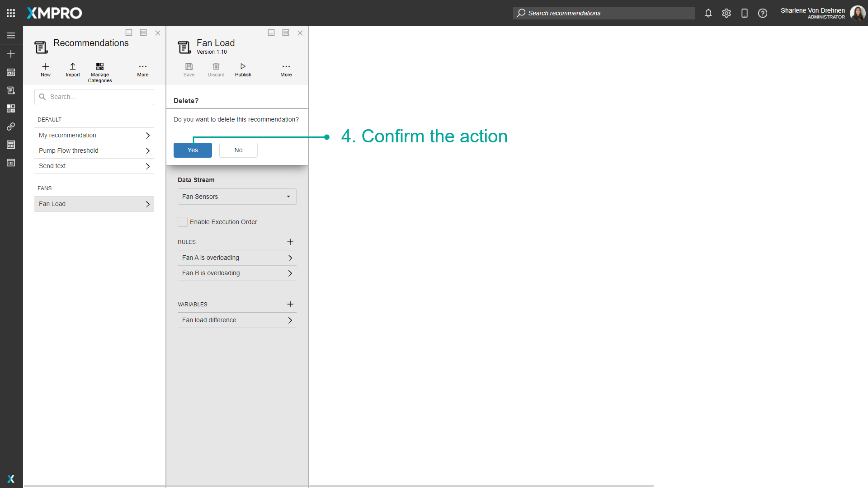Open the app launcher grid icon top left
868x488 pixels.
point(11,13)
